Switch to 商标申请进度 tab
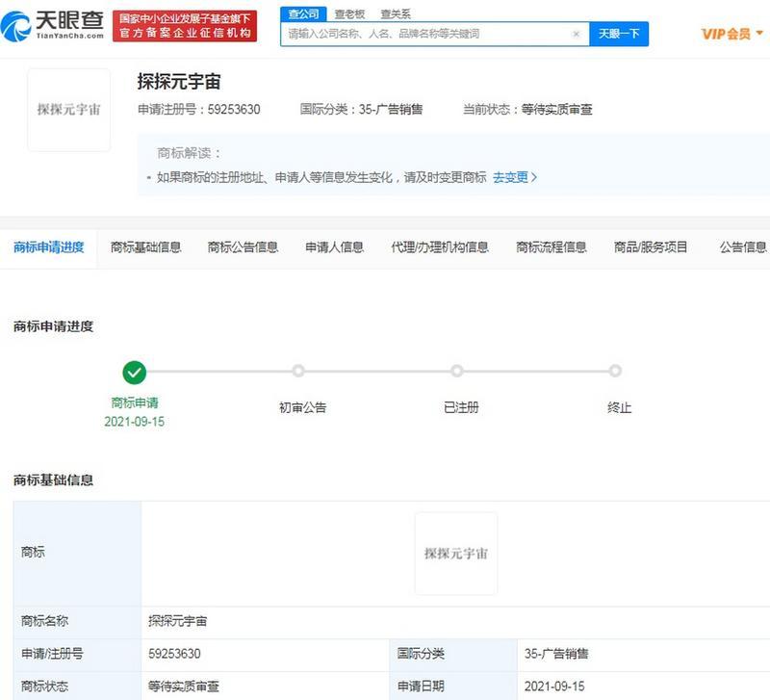 [49, 247]
